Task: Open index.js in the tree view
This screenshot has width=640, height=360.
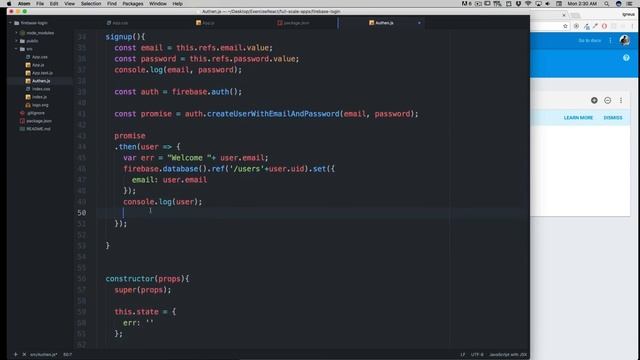Action: 39,97
